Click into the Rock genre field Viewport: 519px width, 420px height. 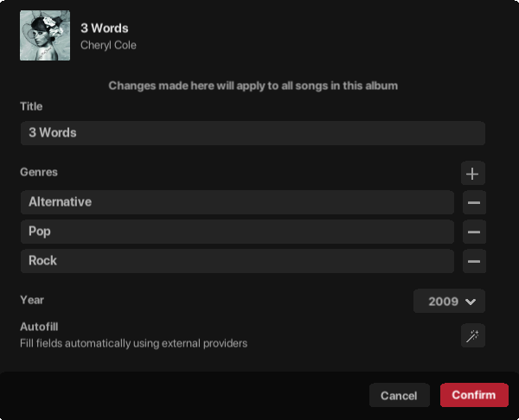(x=236, y=261)
